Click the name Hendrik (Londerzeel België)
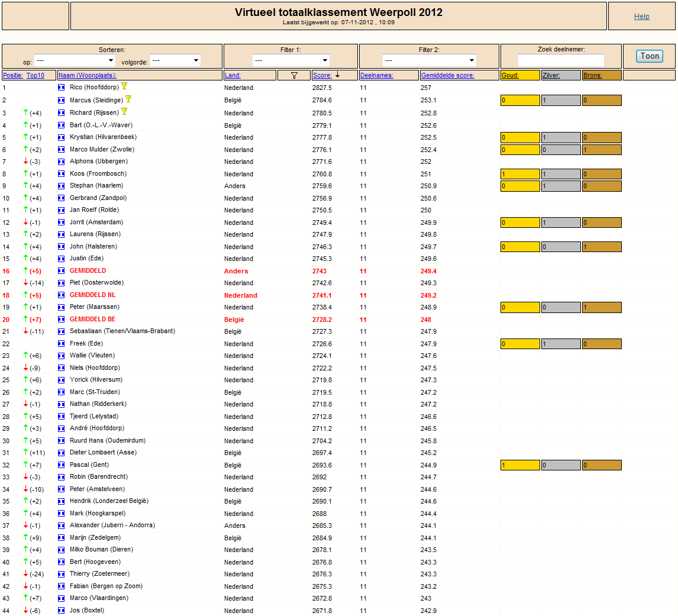This screenshot has width=678, height=616. [109, 501]
